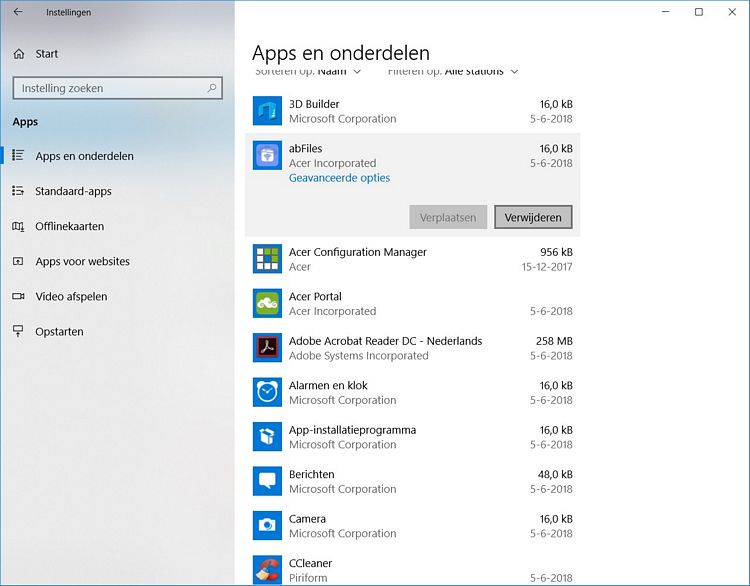The height and width of the screenshot is (586, 750).
Task: Click the Video afspelen camera icon
Action: coord(18,296)
